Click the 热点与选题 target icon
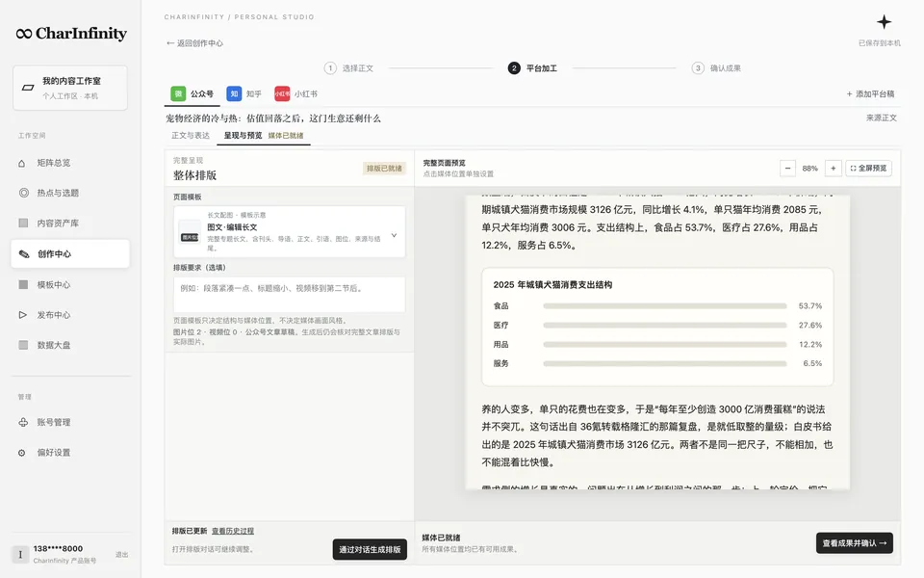Screen dimensions: 924x578 pos(23,193)
